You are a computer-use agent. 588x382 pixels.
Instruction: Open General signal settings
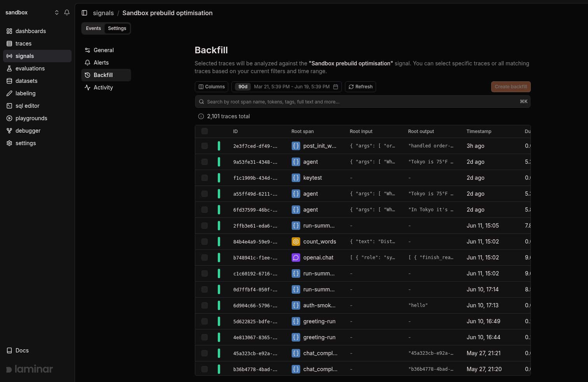106,50
